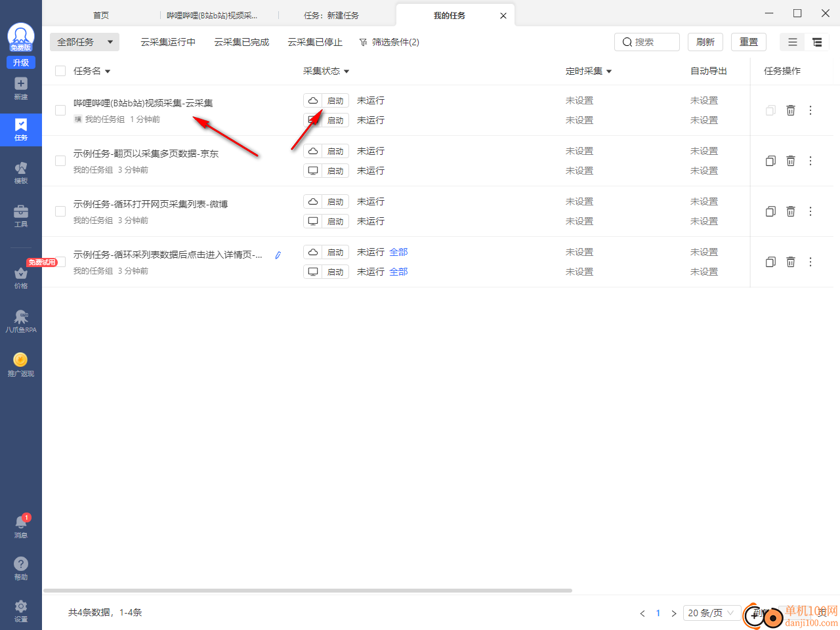Open the 示例任务-翻页以采集多页数据-京东 task name
The height and width of the screenshot is (630, 840).
[x=146, y=154]
